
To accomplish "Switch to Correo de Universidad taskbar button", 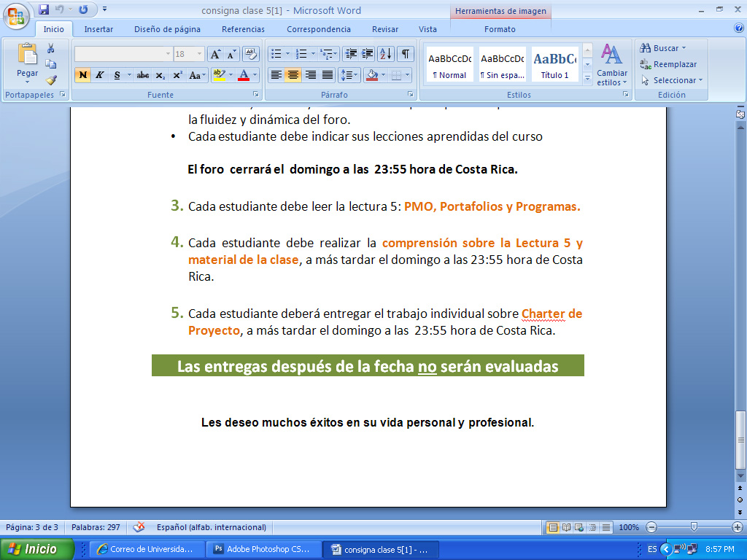I will (147, 549).
